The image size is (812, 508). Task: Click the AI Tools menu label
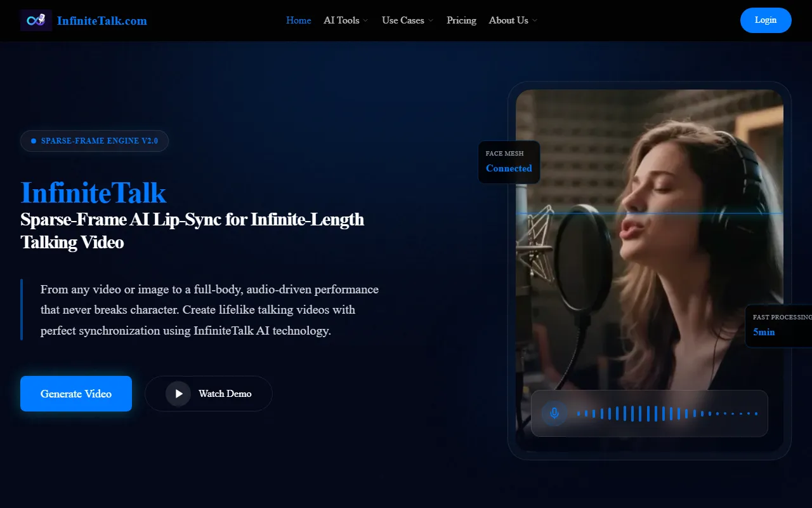pos(341,20)
